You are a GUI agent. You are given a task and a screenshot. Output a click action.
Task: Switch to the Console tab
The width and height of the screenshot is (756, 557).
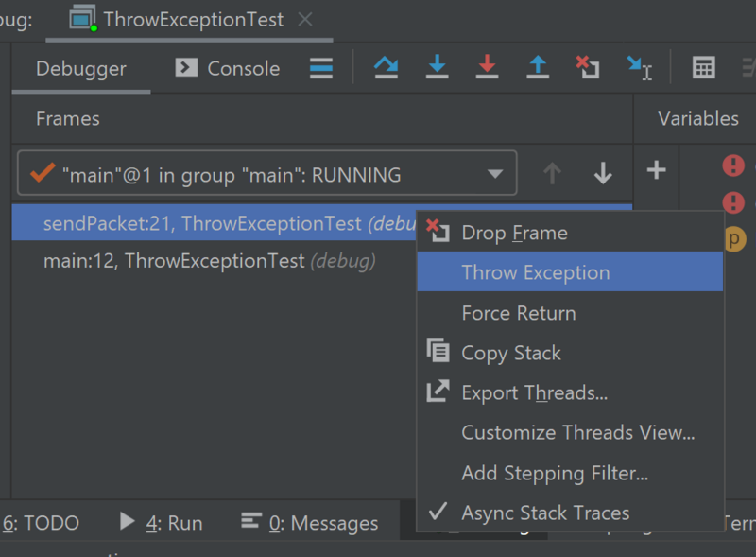point(228,68)
